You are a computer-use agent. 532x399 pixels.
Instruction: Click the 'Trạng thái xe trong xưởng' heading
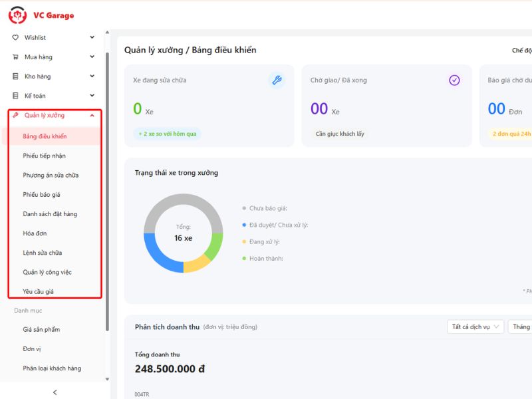pyautogui.click(x=176, y=173)
